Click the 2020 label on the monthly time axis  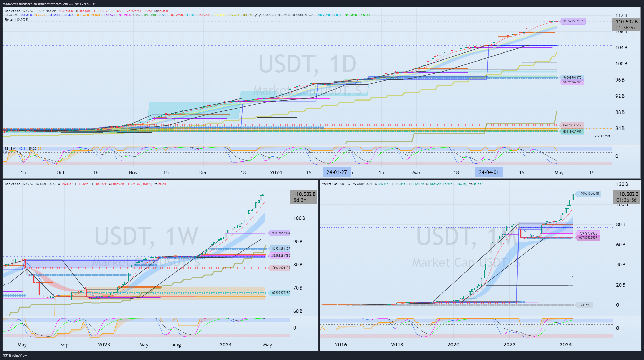coord(453,345)
